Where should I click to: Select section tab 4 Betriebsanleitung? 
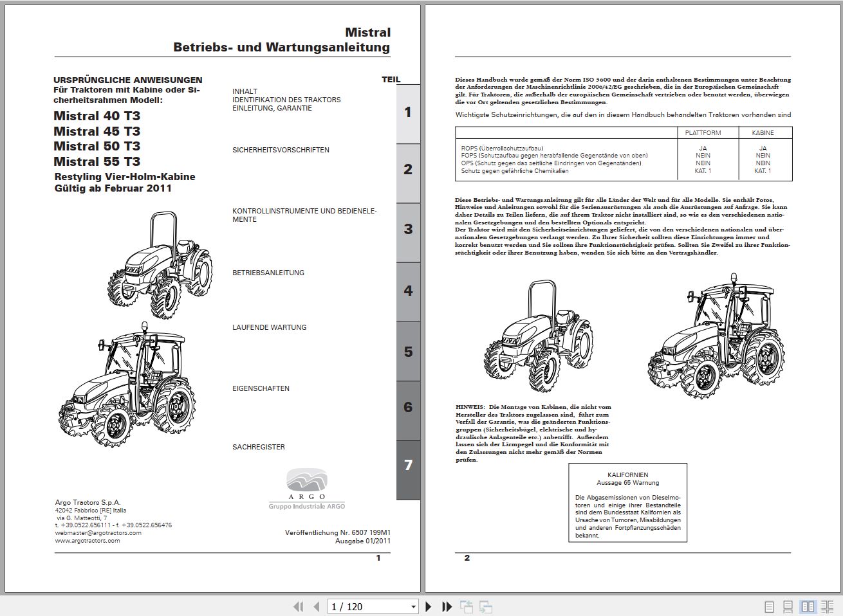(408, 291)
